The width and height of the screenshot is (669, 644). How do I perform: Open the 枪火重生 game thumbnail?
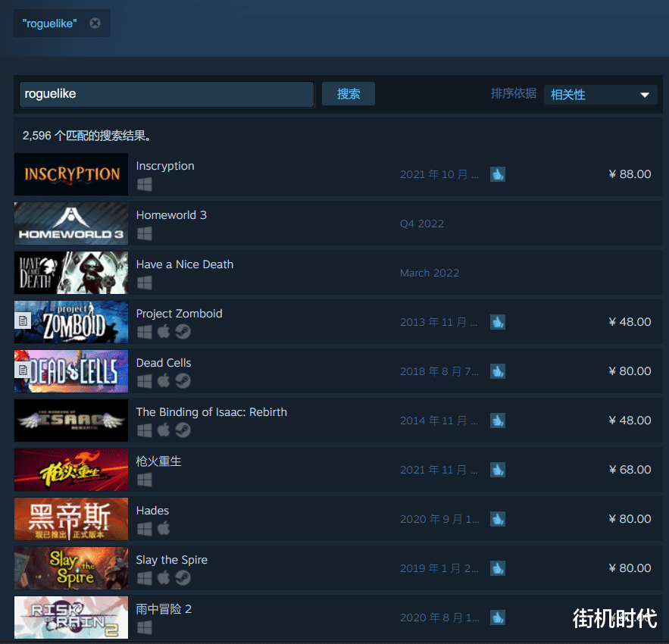71,470
